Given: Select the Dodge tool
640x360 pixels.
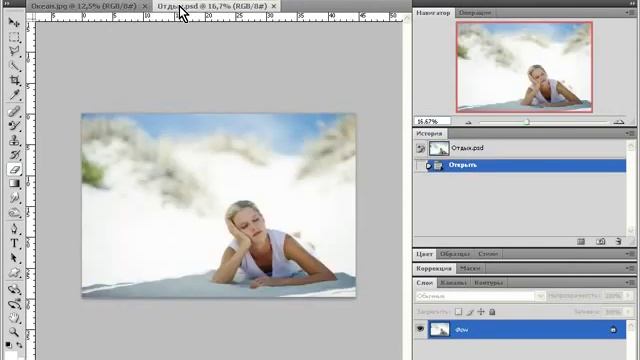Looking at the screenshot, I should [x=14, y=213].
